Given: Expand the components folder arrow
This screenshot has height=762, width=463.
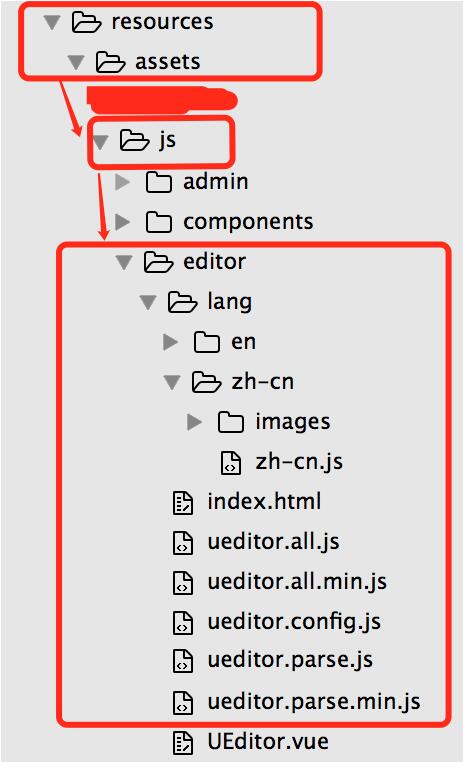Looking at the screenshot, I should click(x=122, y=222).
